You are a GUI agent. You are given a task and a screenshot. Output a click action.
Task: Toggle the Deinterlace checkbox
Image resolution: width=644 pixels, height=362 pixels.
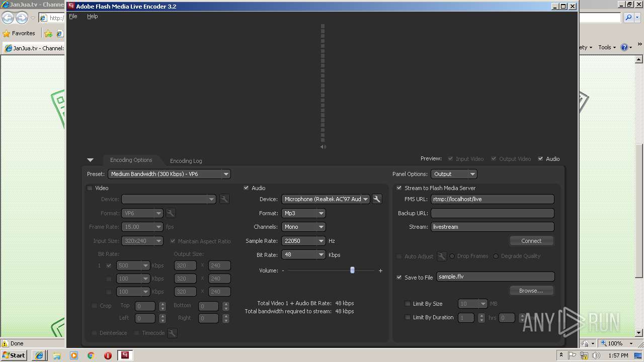click(x=94, y=333)
